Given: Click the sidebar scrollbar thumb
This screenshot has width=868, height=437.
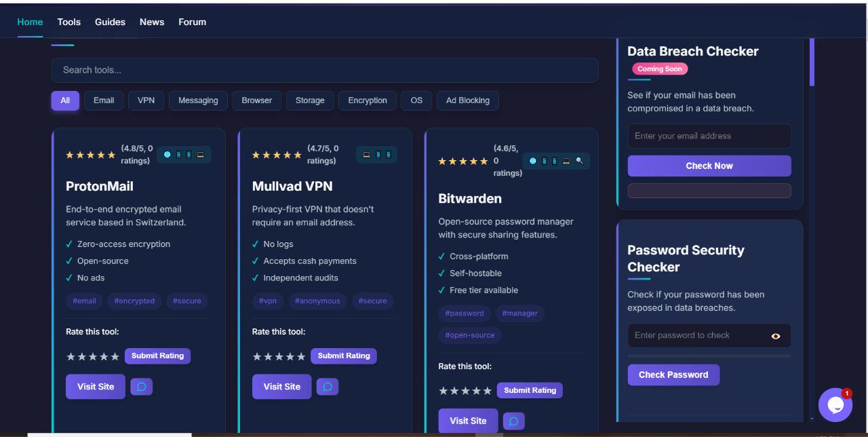Looking at the screenshot, I should coord(812,62).
